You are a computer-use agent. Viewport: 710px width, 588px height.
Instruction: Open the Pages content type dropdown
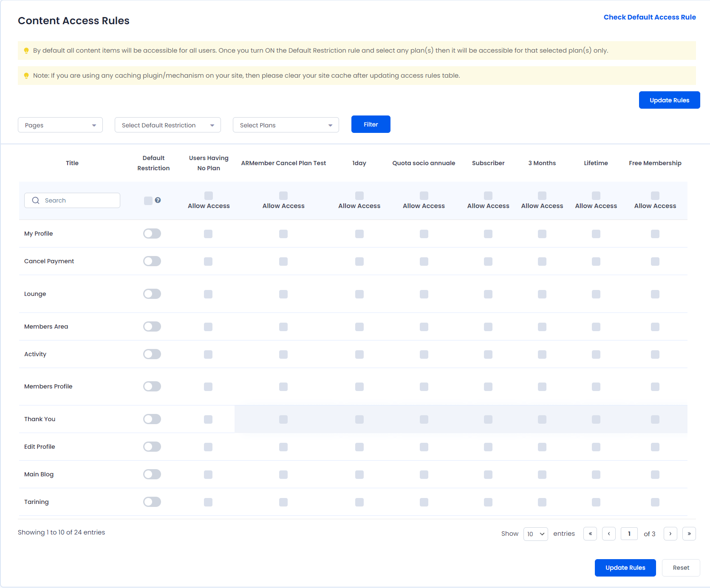point(60,125)
